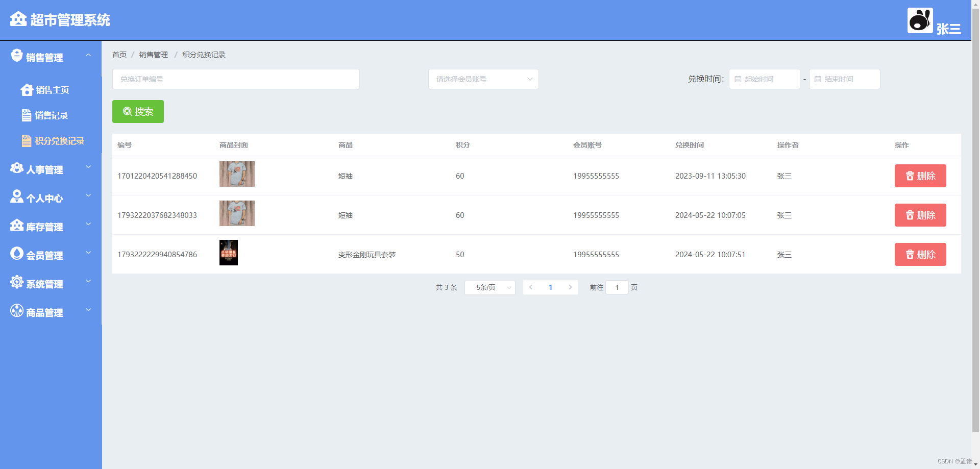Collapse the 销售管理 menu chevron
The height and width of the screenshot is (469, 980).
(x=88, y=55)
